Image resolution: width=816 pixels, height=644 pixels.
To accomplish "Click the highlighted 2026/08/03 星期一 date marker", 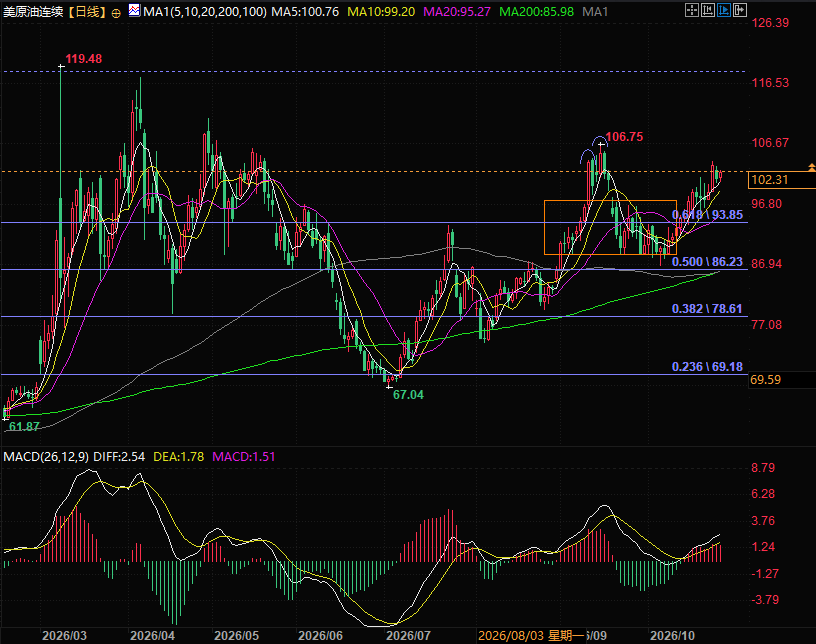I will [x=531, y=636].
